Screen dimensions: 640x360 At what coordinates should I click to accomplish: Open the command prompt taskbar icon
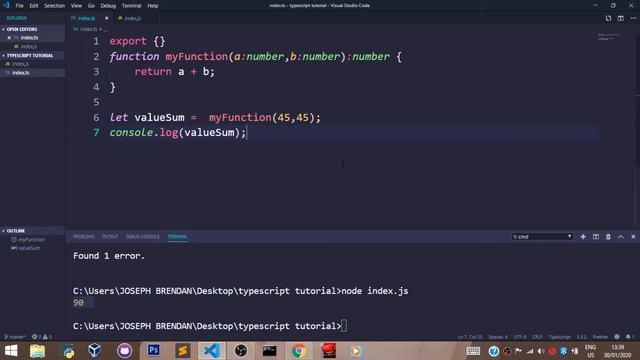[x=269, y=351]
